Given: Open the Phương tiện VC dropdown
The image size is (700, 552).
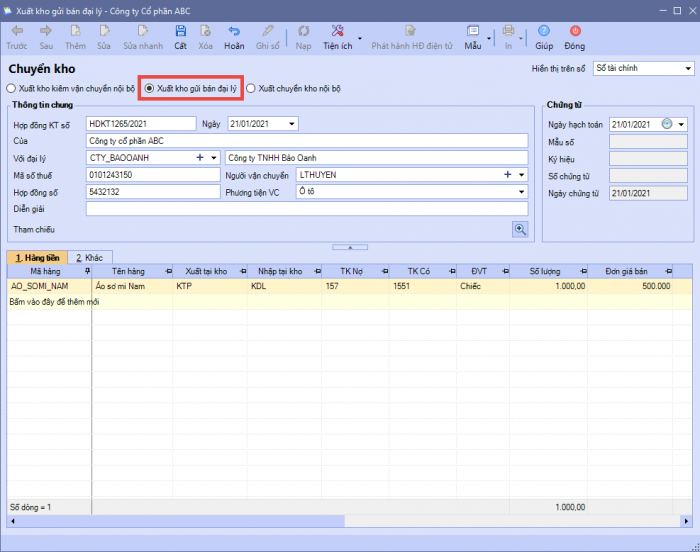Looking at the screenshot, I should click(521, 192).
